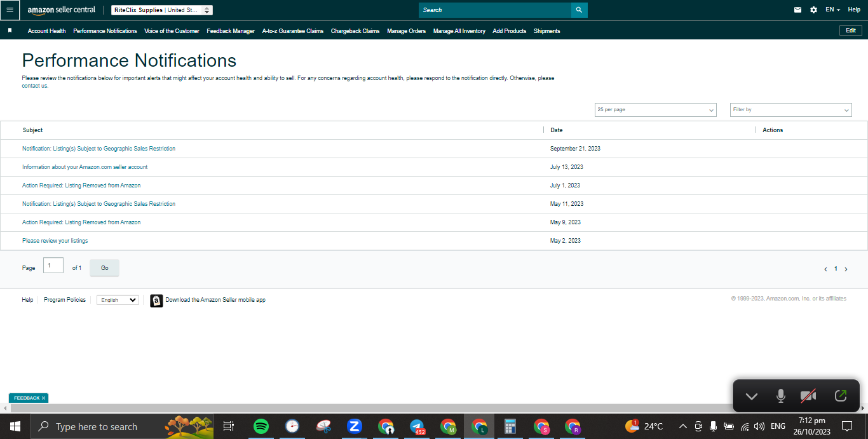Open the RiteClix Supplies account switcher
The width and height of the screenshot is (868, 439).
tap(162, 10)
